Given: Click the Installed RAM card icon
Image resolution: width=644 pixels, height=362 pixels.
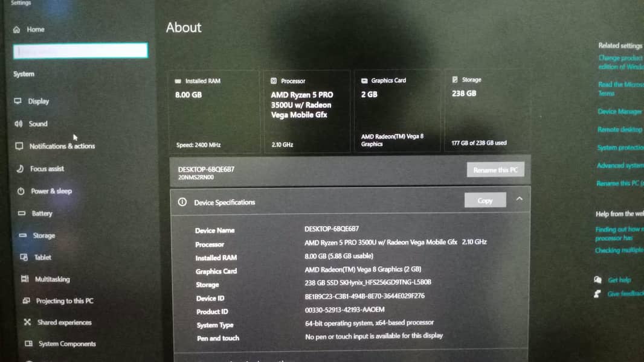Looking at the screenshot, I should click(x=178, y=81).
